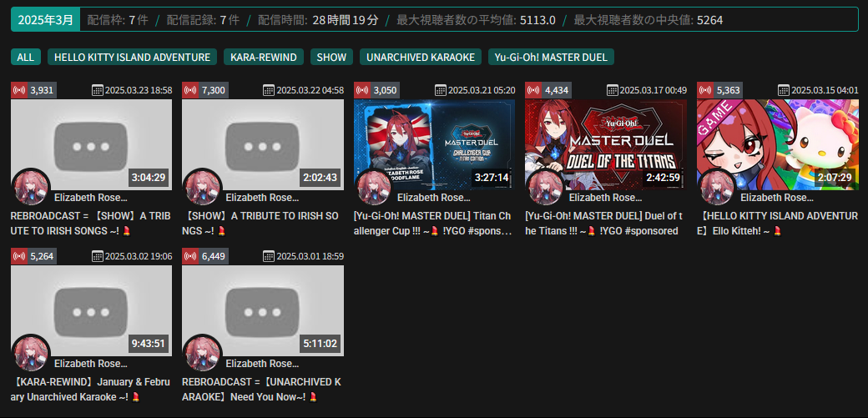Image resolution: width=868 pixels, height=418 pixels.
Task: Click live viewer icon beside 5,264
Action: [x=19, y=256]
